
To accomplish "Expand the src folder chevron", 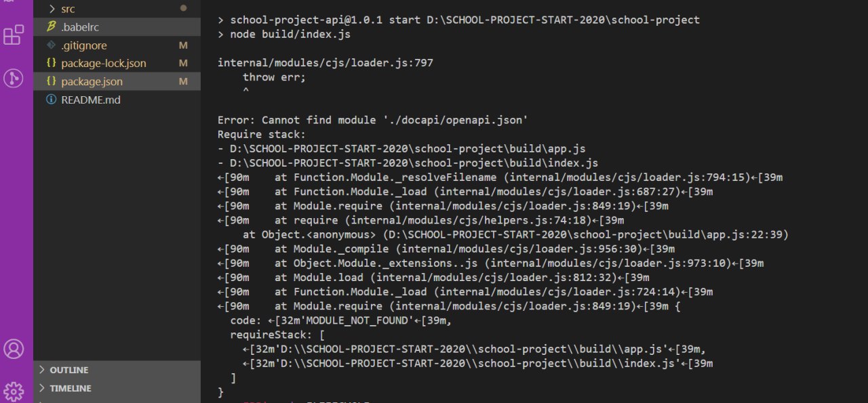I will 52,9.
